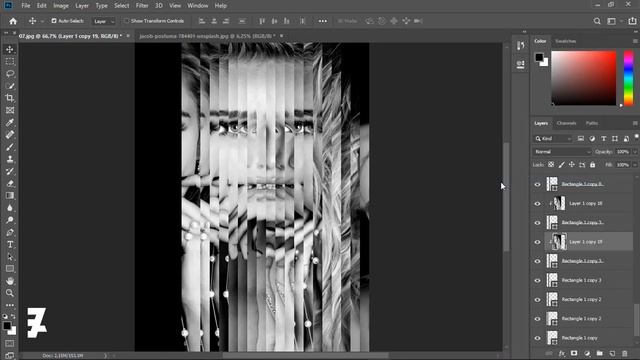Select the Path Selection tool

coord(10,257)
